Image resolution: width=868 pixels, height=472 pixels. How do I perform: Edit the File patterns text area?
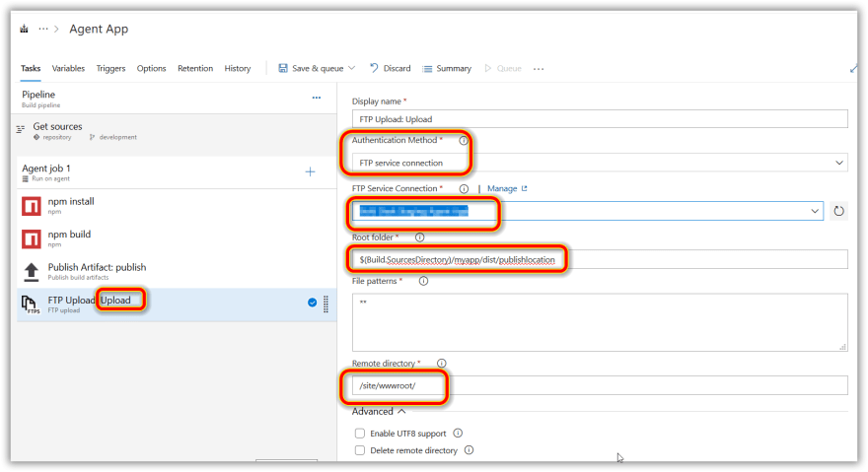pos(600,322)
